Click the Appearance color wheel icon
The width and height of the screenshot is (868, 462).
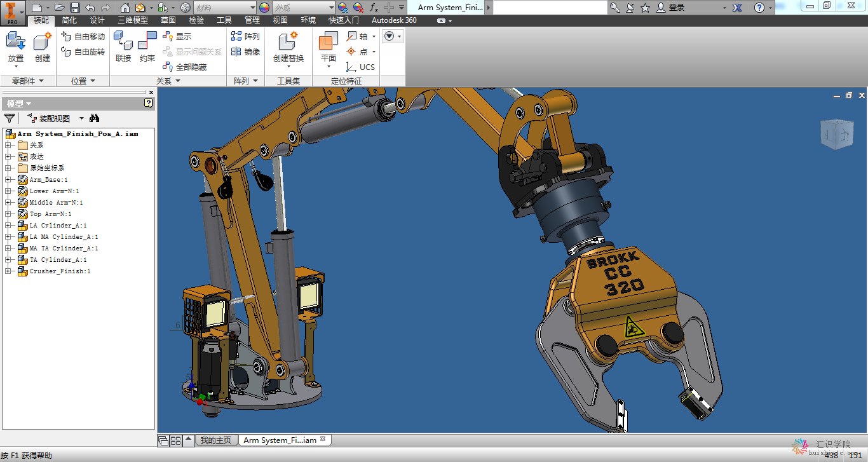click(264, 8)
